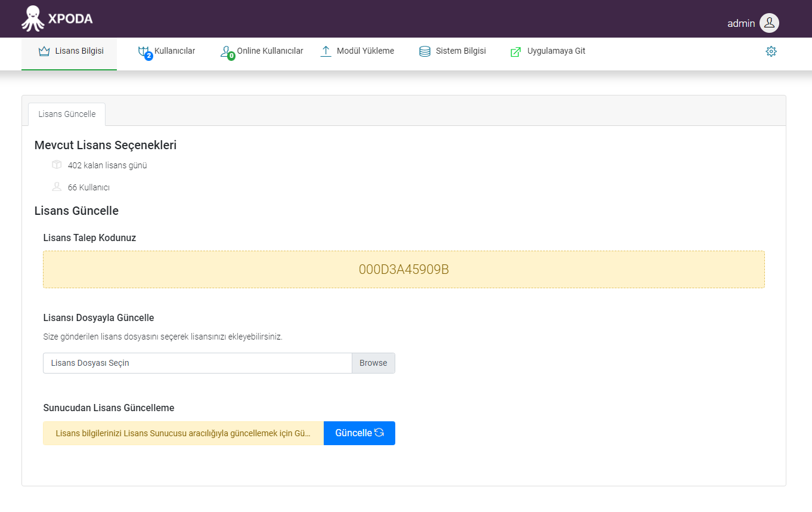Click the 'Lisans Talep Kodunuz' label

coord(89,238)
